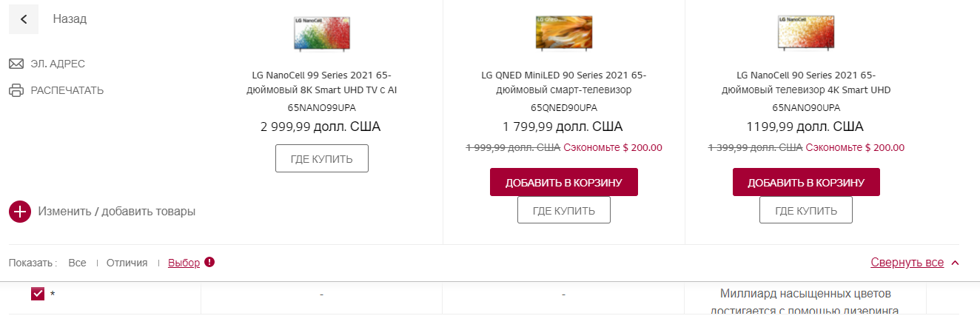Image resolution: width=980 pixels, height=330 pixels.
Task: Click Где купить under the QNED TV
Action: 563,211
